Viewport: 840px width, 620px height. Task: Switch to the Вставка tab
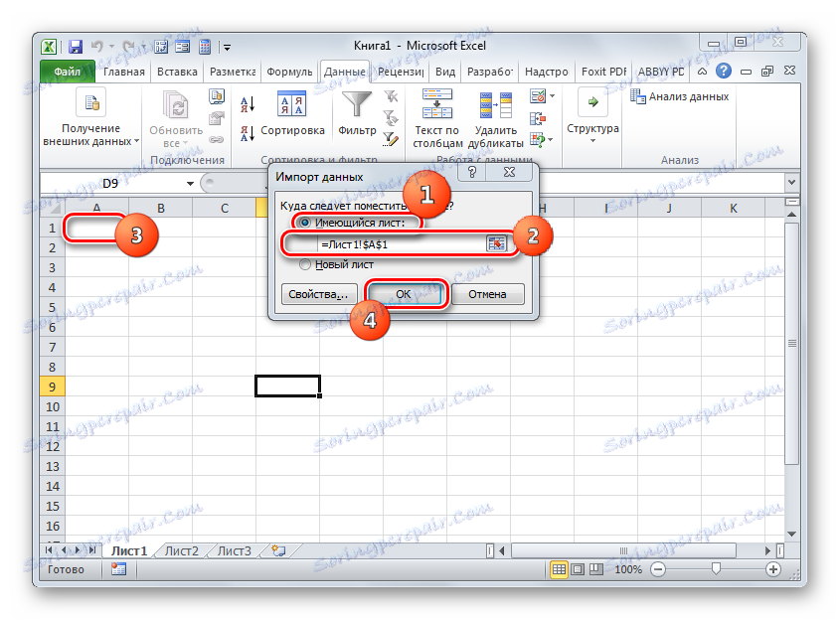click(177, 72)
